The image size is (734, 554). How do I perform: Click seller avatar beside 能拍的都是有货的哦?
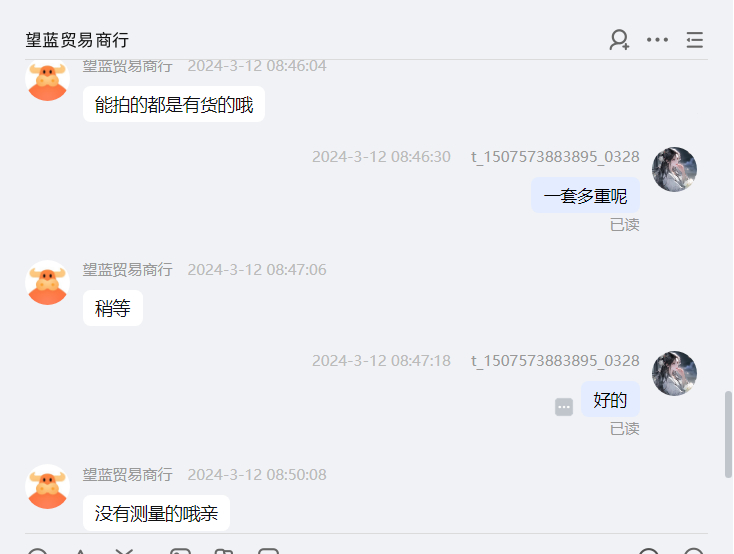47,80
